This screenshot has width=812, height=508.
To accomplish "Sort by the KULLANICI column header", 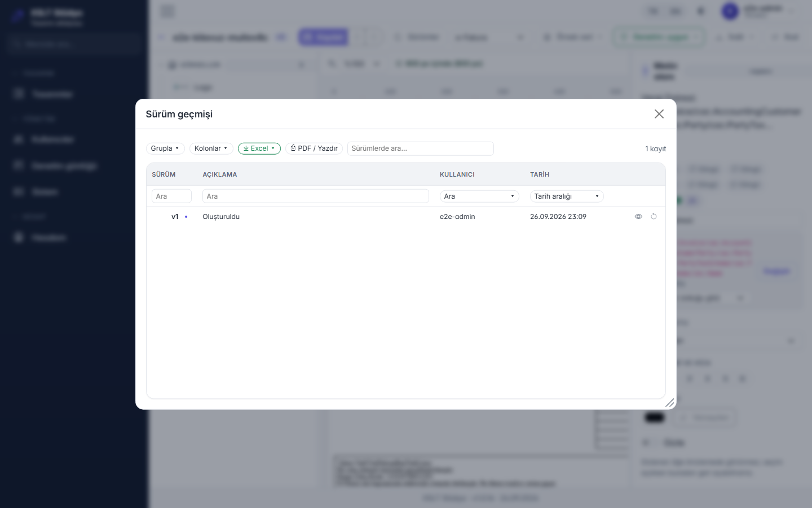I will [x=457, y=174].
